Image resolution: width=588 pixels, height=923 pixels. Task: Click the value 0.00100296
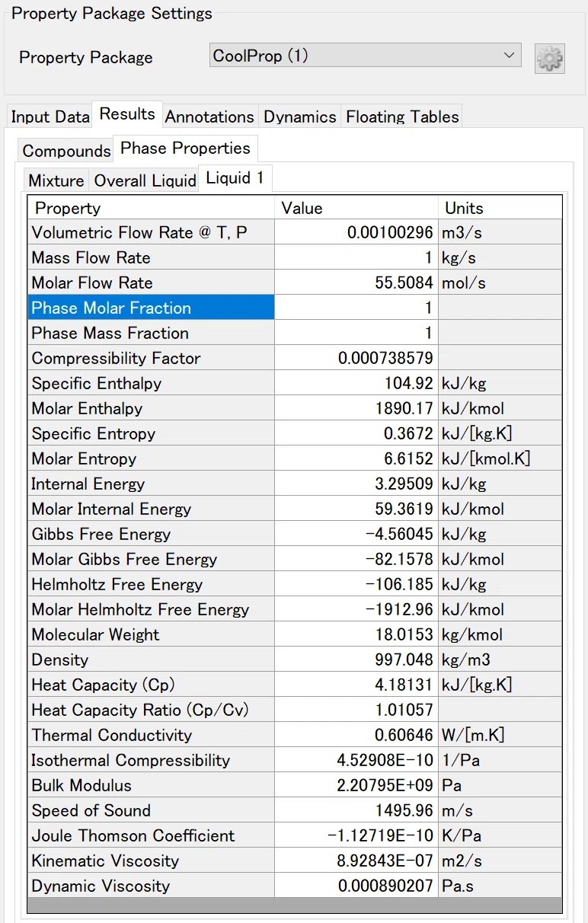coord(356,232)
